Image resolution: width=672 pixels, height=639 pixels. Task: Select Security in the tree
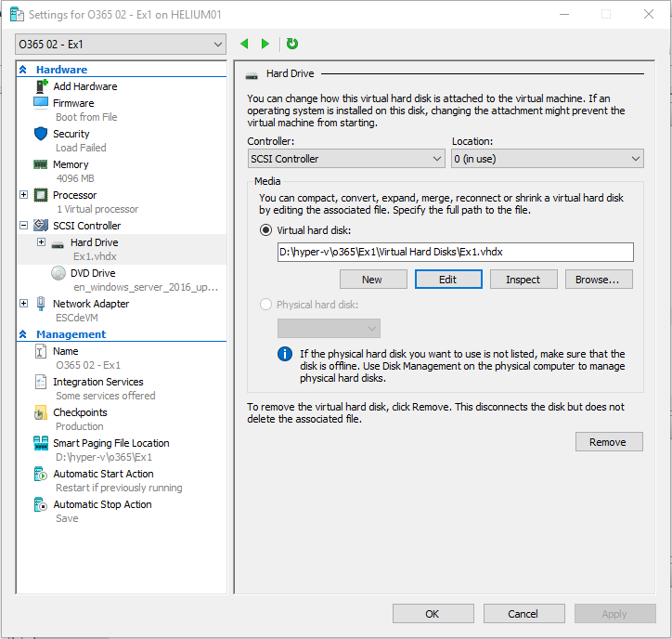(71, 134)
